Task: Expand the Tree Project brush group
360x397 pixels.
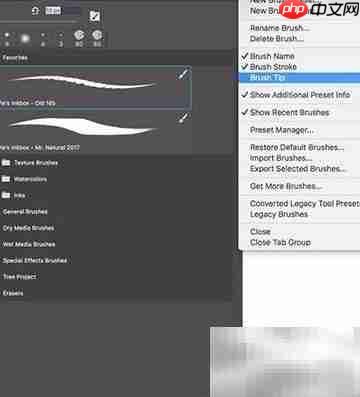Action: pos(19,277)
